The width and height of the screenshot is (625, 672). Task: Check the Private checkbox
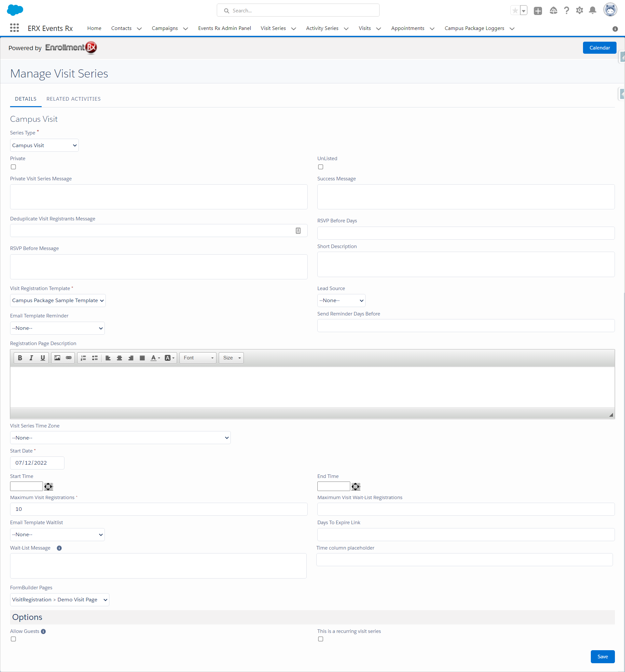click(14, 167)
